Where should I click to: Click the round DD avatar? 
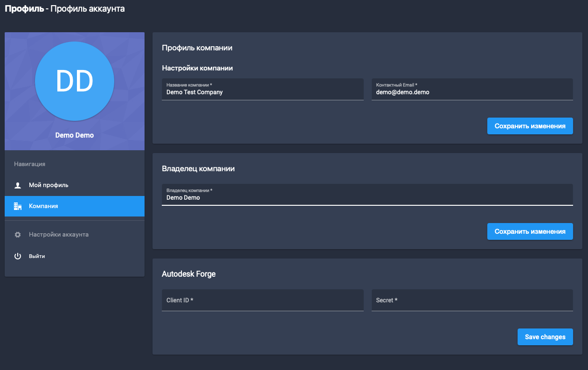click(75, 81)
